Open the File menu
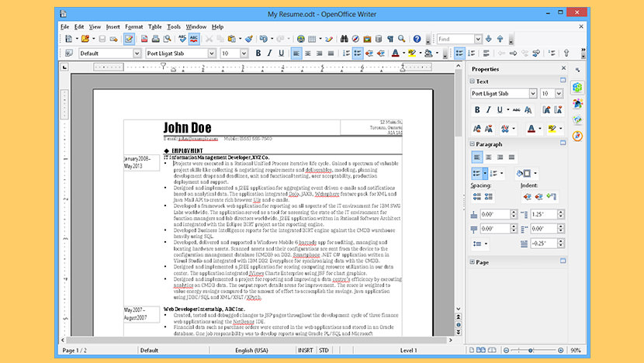644x363 pixels. (65, 26)
